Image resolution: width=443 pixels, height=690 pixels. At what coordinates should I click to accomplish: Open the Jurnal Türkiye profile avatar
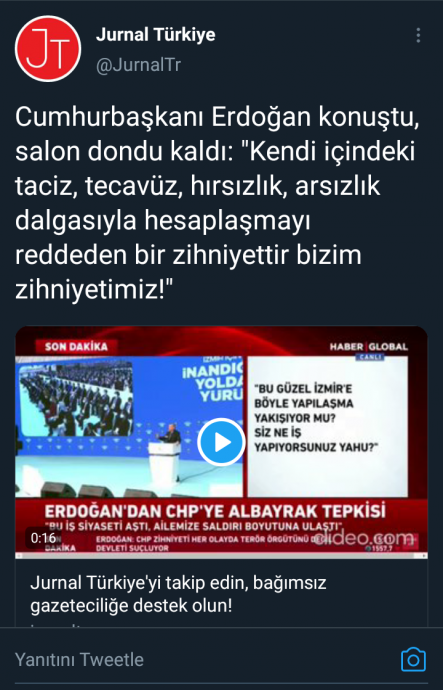[x=48, y=49]
